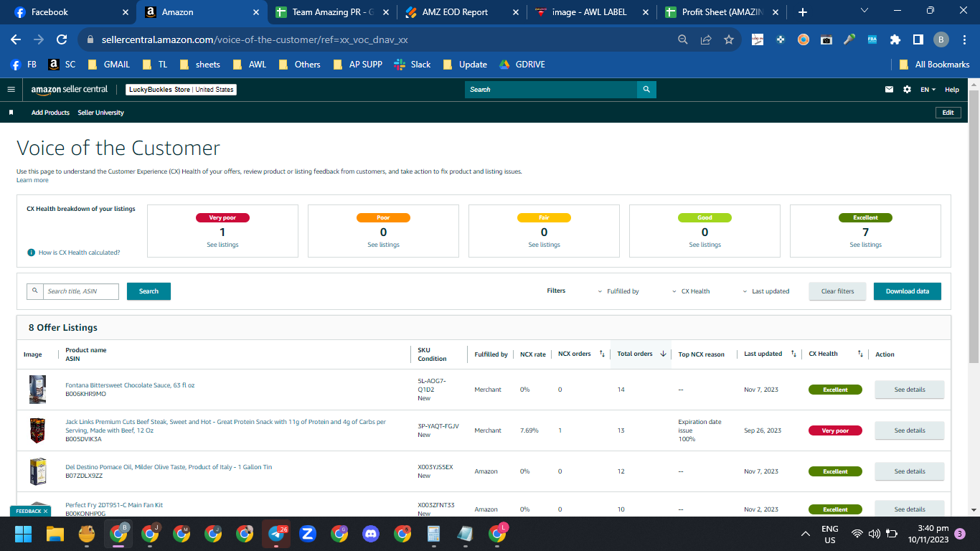Sort by Total orders descending arrow
The image size is (980, 551).
pos(663,354)
